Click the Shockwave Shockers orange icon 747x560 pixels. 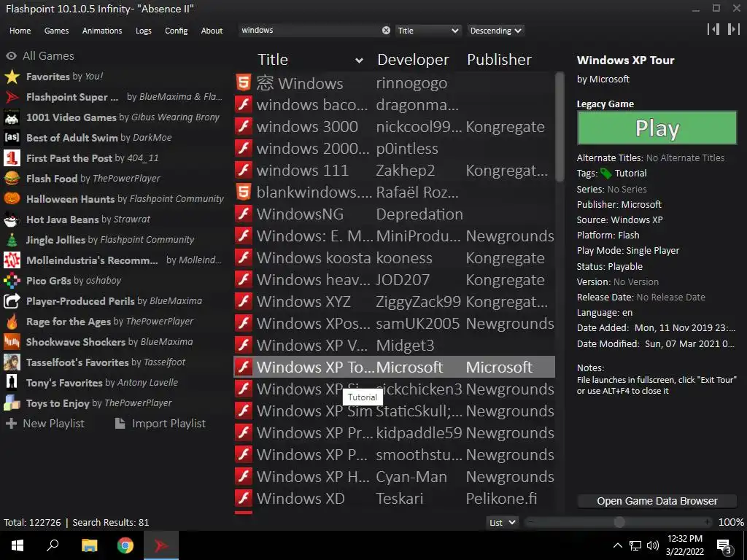(x=12, y=342)
